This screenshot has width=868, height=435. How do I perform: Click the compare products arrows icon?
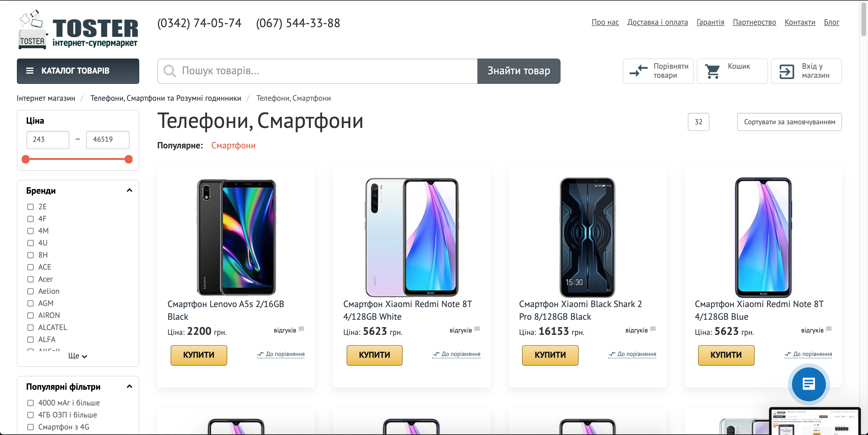(638, 71)
